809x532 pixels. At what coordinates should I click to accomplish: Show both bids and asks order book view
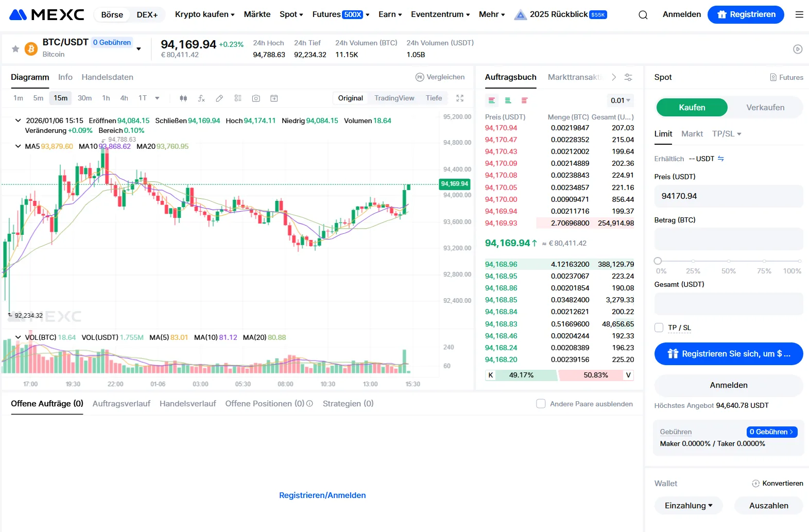point(492,100)
